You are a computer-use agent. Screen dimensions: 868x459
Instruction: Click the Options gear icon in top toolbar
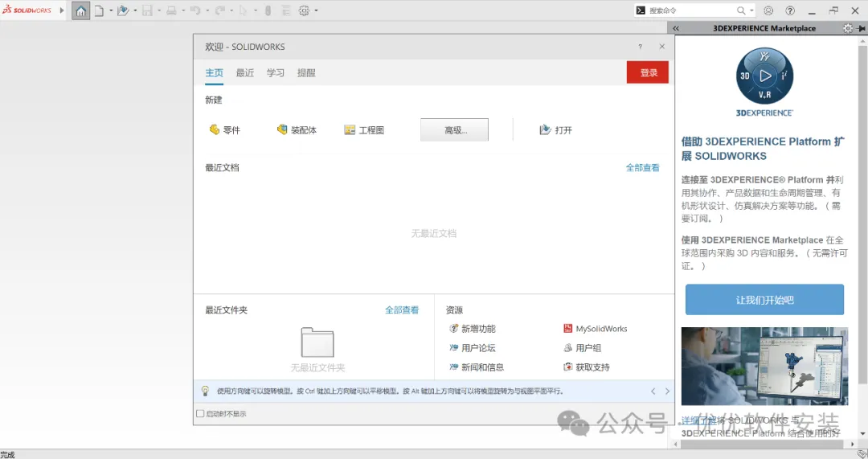[304, 11]
